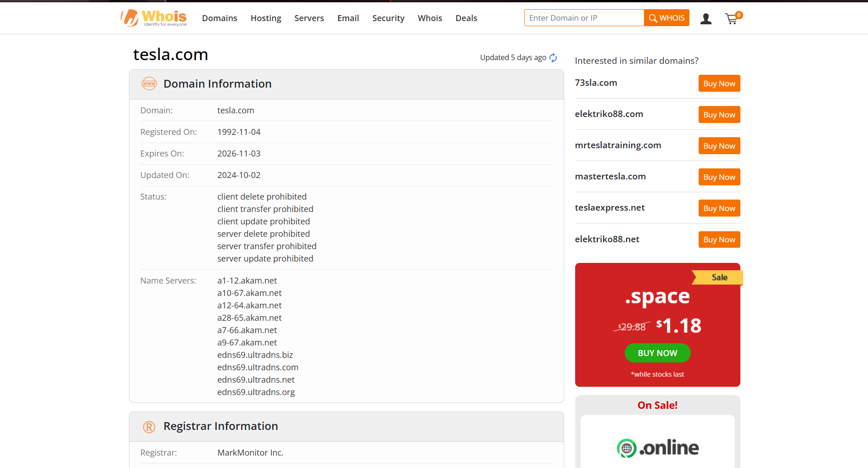This screenshot has height=468, width=868.
Task: Click the Whois logo in header
Action: 153,18
